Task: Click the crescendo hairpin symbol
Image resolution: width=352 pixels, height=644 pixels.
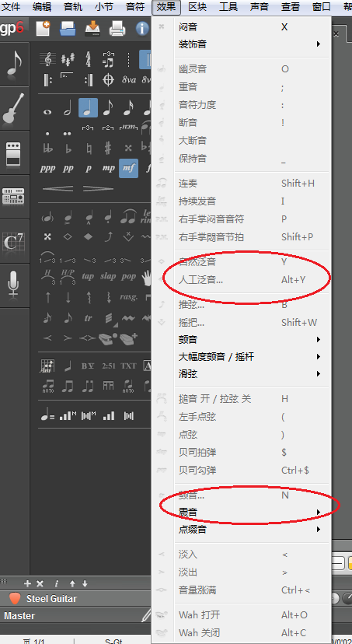Action: [58, 188]
